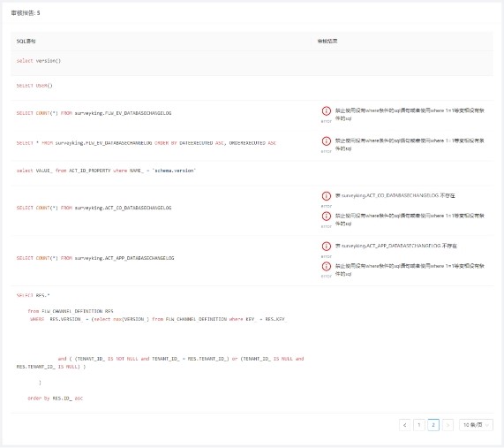Click the SELECT RES.* FLW_CHANNEL_DEFINITION query
This screenshot has width=504, height=448.
coord(160,346)
